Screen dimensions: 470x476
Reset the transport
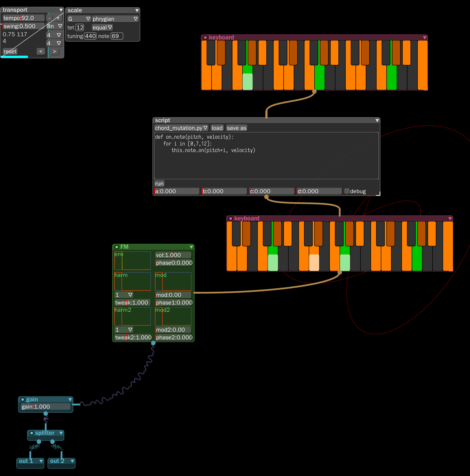(10, 51)
